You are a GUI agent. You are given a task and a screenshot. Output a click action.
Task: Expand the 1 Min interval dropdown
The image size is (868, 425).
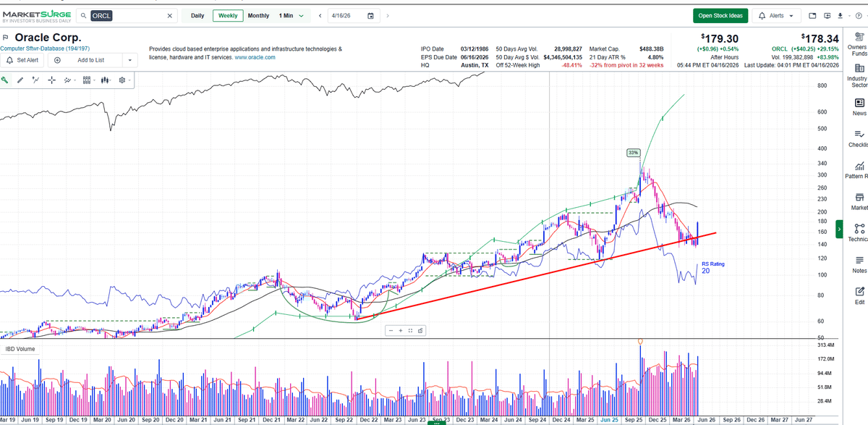coord(292,15)
